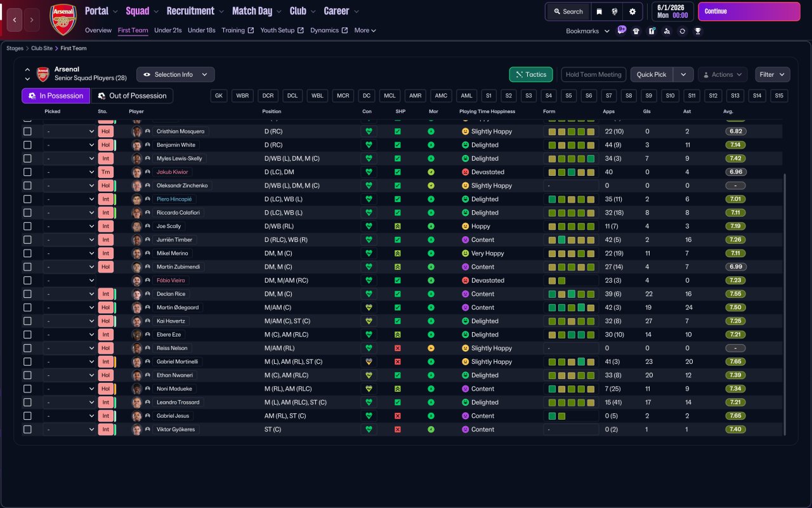Screen dimensions: 812x508
Task: Open the Portal main menu
Action: pyautogui.click(x=101, y=11)
